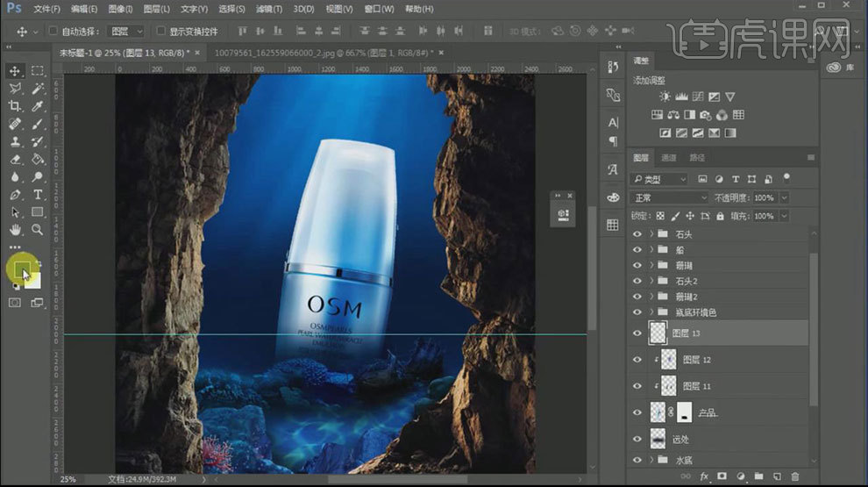This screenshot has width=868, height=487.
Task: Hide the 远处 layer
Action: 637,439
